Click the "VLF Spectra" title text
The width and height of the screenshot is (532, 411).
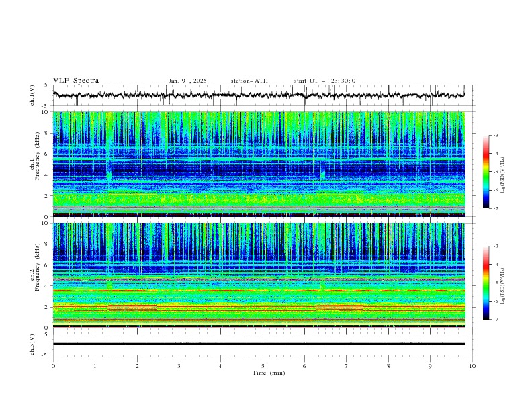76,81
